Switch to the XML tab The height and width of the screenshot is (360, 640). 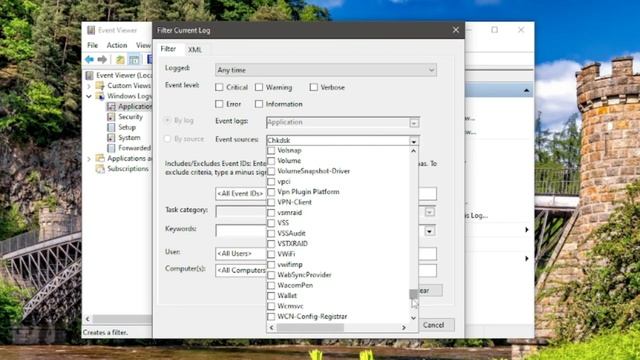pos(195,49)
